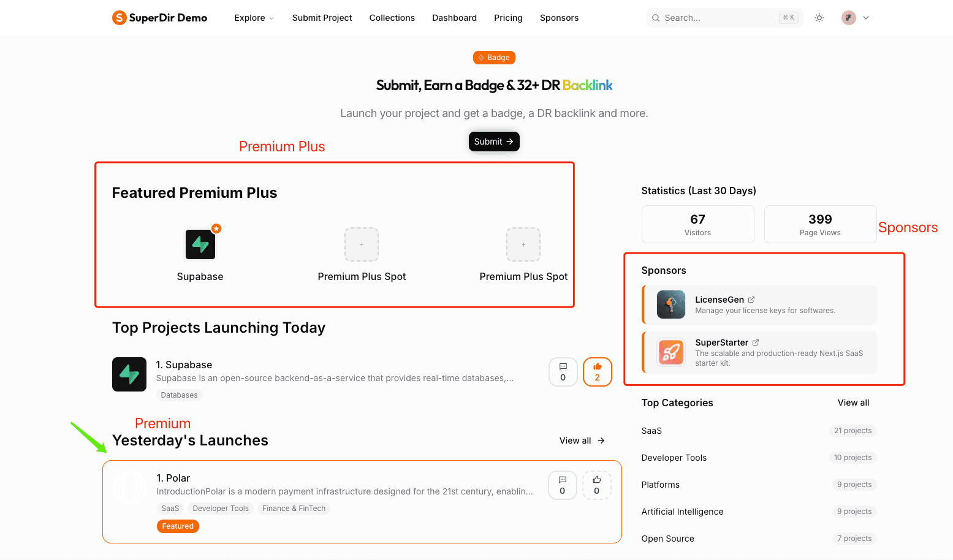Image resolution: width=953 pixels, height=560 pixels.
Task: Focus the Search field
Action: coord(724,18)
